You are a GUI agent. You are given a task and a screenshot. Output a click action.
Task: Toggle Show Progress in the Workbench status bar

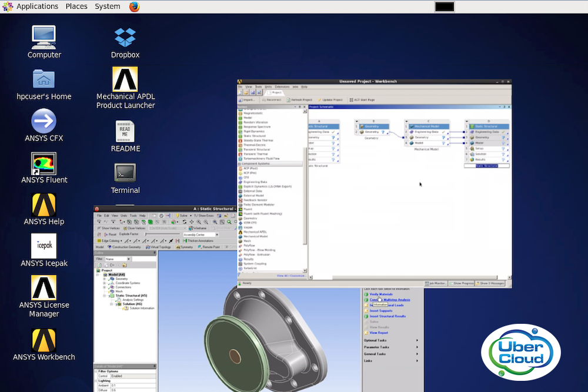(x=462, y=283)
